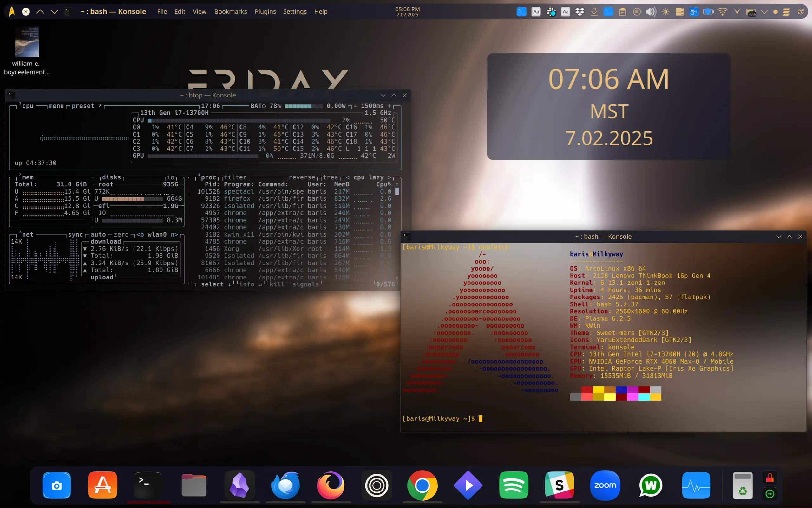The image size is (812, 508).
Task: Expand hidden tray icons chevron
Action: 764,12
